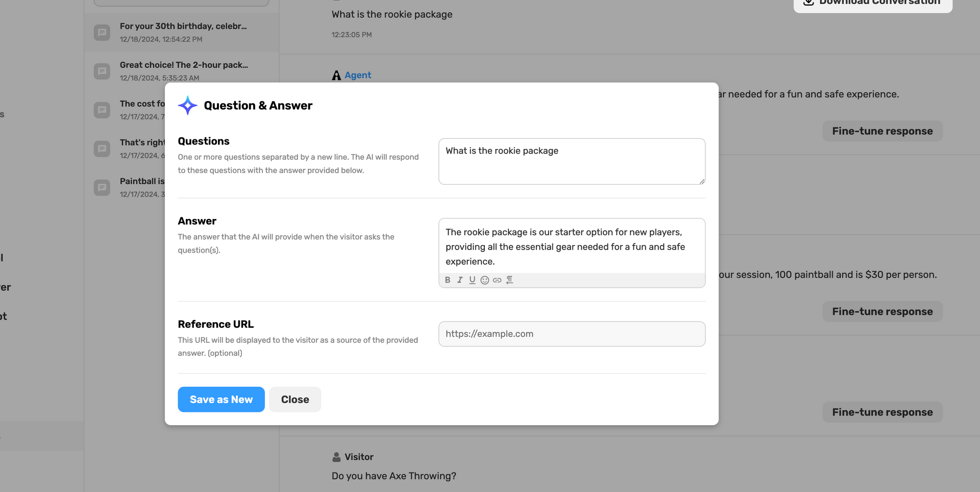Toggle italic formatting in the answer editor
The height and width of the screenshot is (492, 980).
coord(460,280)
